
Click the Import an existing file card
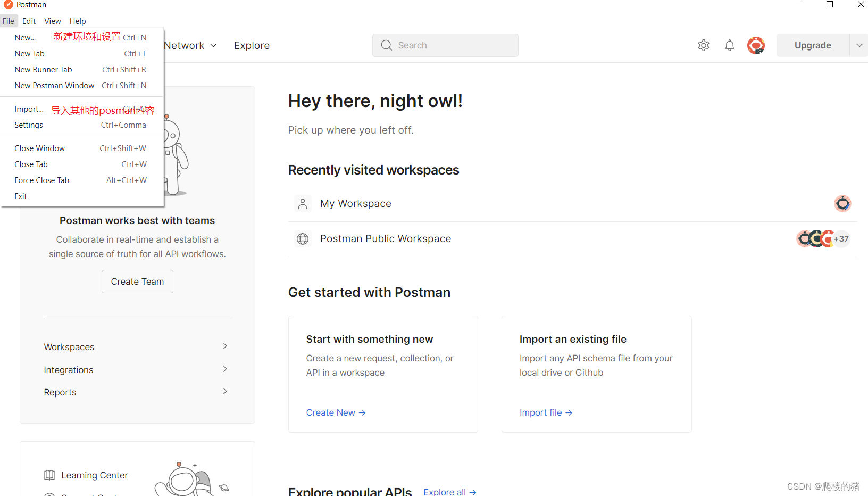pyautogui.click(x=596, y=374)
